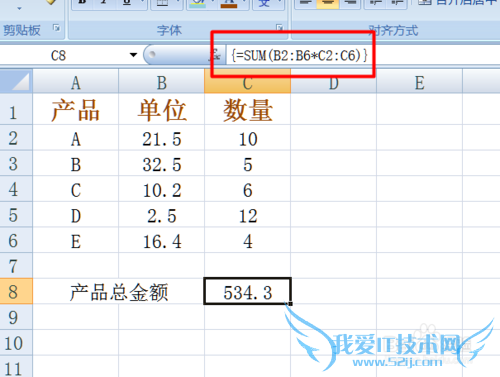This screenshot has width=500, height=377.
Task: Select the cell containing 32.5
Action: [x=162, y=163]
